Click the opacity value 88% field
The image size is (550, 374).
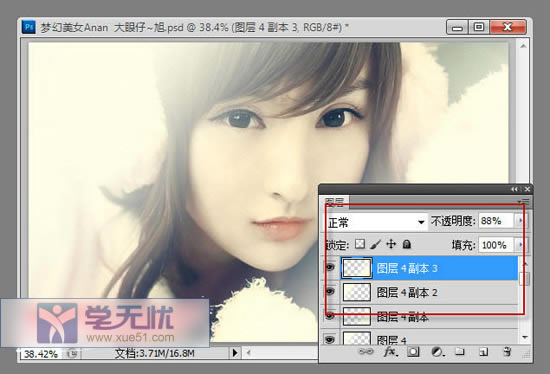(x=496, y=221)
